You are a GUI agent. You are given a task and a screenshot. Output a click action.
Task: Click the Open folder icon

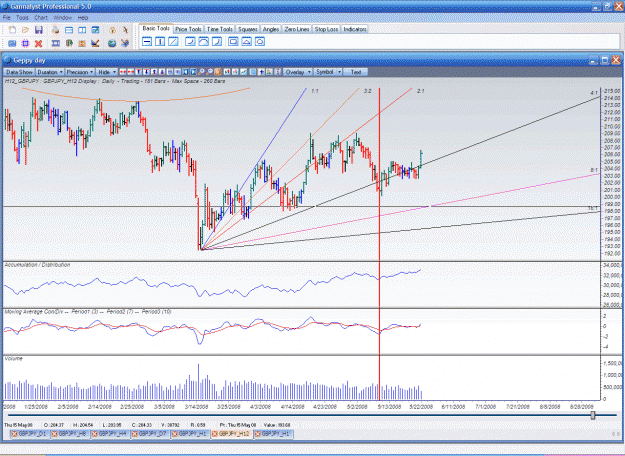point(26,30)
